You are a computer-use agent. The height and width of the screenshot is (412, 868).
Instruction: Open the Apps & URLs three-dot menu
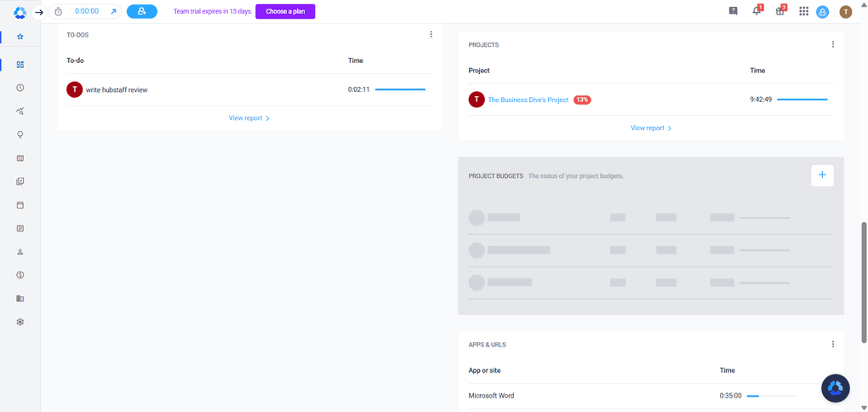833,344
